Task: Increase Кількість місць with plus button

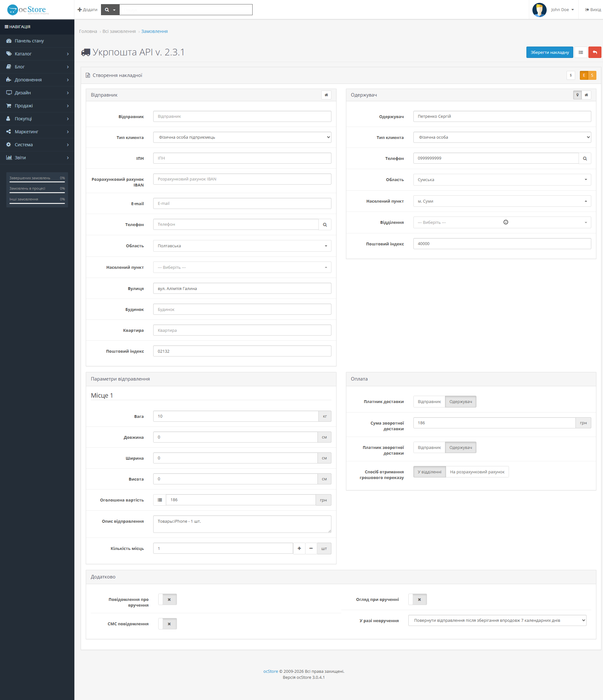Action: (x=299, y=548)
